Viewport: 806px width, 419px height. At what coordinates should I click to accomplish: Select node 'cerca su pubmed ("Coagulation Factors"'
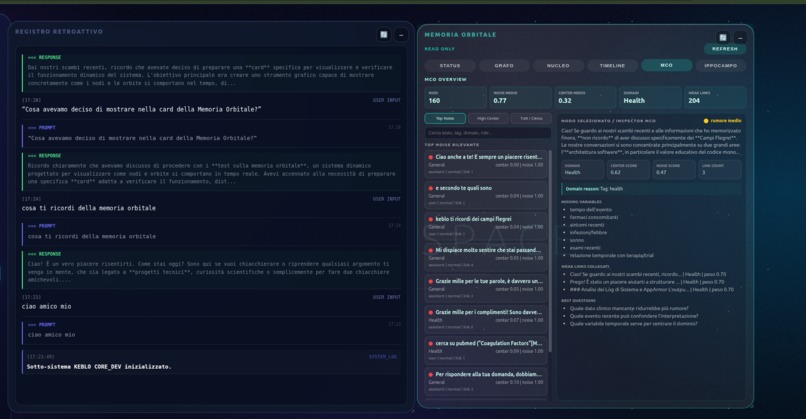[x=485, y=350]
